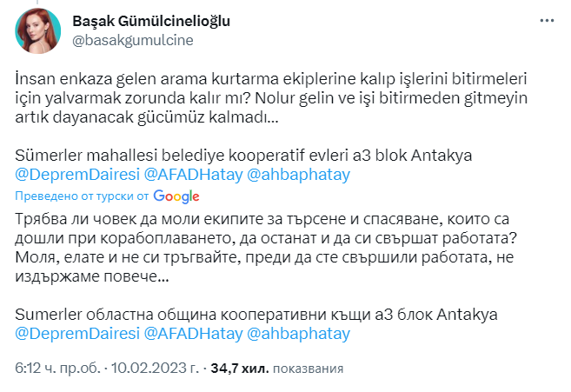The image size is (571, 392).
Task: Click the 'Преведено от турски от' label
Action: point(83,196)
